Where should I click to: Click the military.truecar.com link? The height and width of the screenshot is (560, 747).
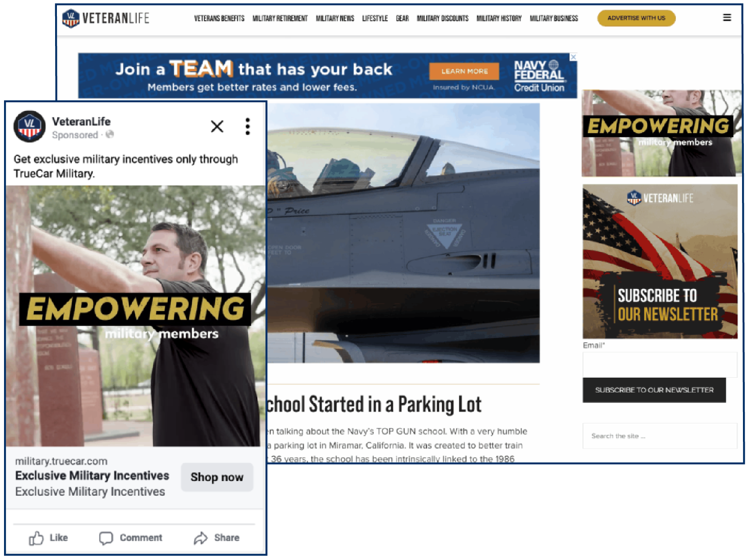(61, 461)
